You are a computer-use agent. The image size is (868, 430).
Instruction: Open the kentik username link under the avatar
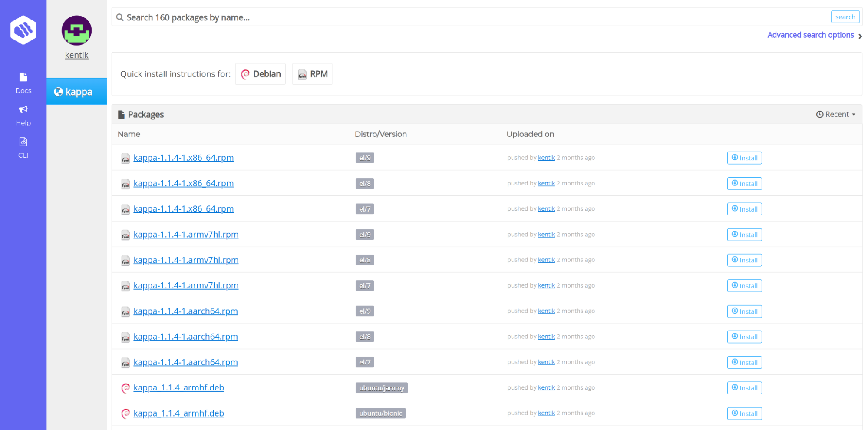(76, 55)
